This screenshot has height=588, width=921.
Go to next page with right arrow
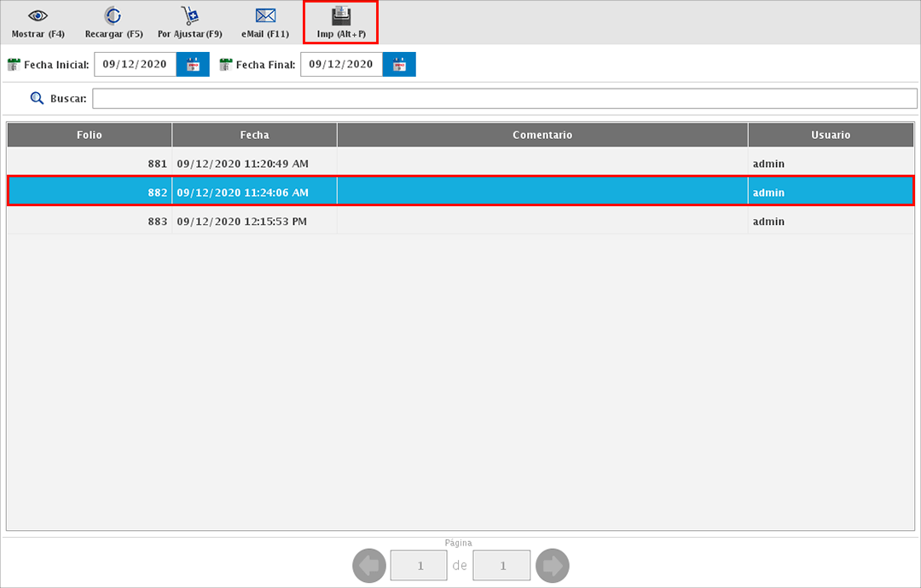[x=553, y=566]
